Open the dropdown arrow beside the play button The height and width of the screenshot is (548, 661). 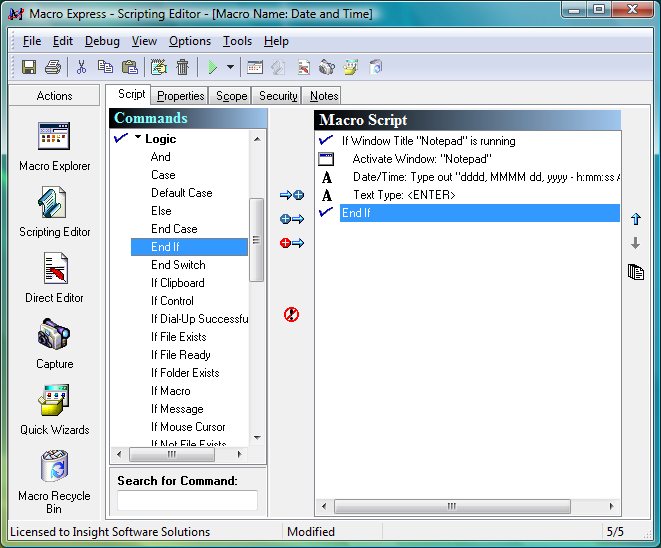[x=230, y=67]
